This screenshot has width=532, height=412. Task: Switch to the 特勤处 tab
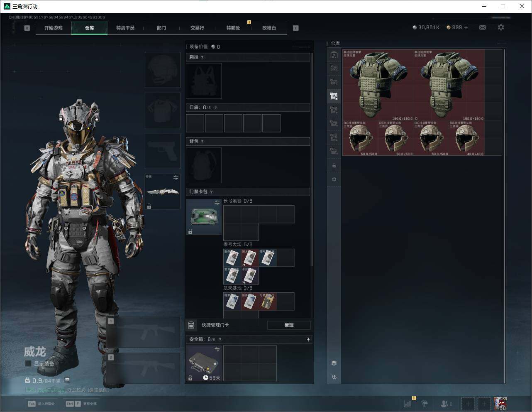click(233, 28)
